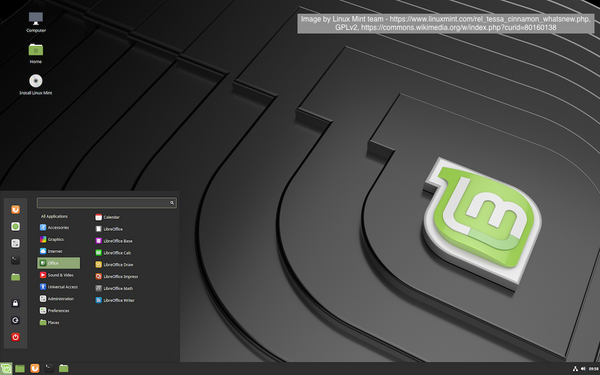Open the Preferences category
The height and width of the screenshot is (375, 600).
(54, 311)
